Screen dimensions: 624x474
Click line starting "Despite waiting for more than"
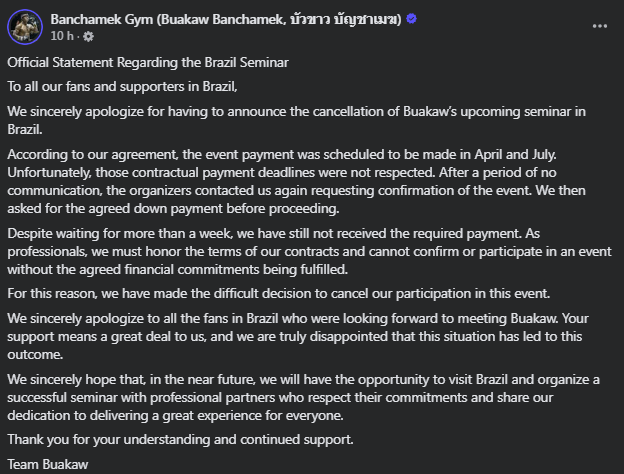273,233
